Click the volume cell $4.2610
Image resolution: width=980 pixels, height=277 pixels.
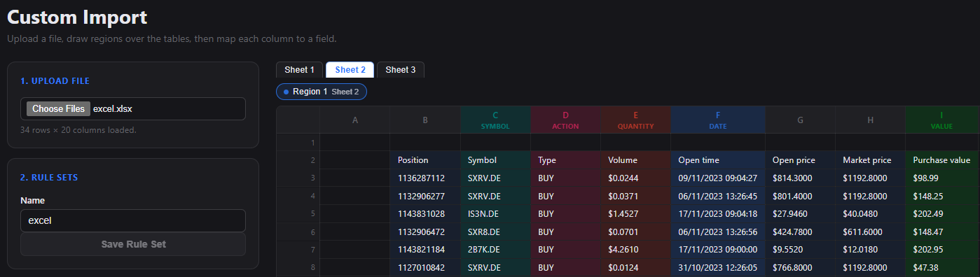(635, 249)
